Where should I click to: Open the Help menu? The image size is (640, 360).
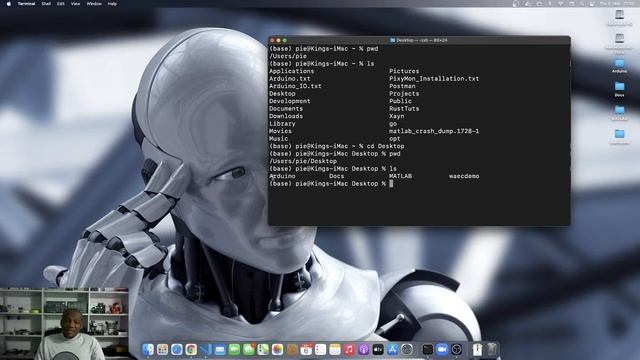(x=112, y=4)
